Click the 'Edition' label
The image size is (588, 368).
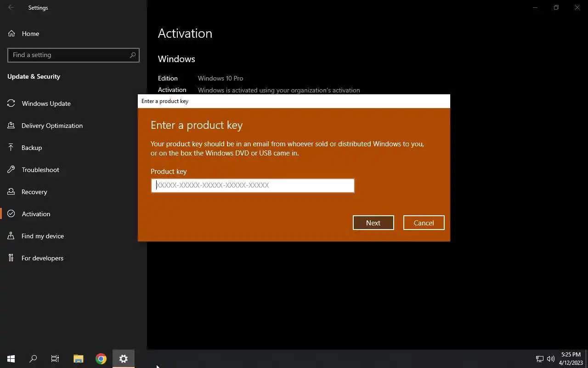pyautogui.click(x=168, y=78)
